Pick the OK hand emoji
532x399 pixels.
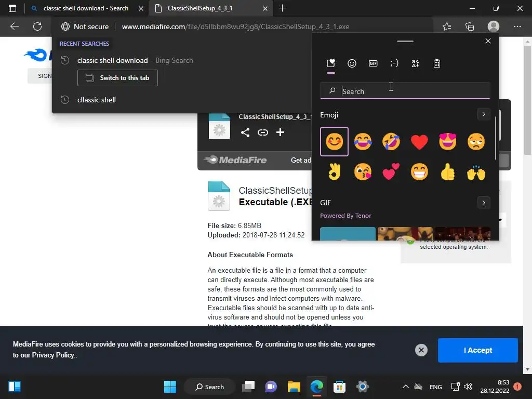[x=334, y=171]
